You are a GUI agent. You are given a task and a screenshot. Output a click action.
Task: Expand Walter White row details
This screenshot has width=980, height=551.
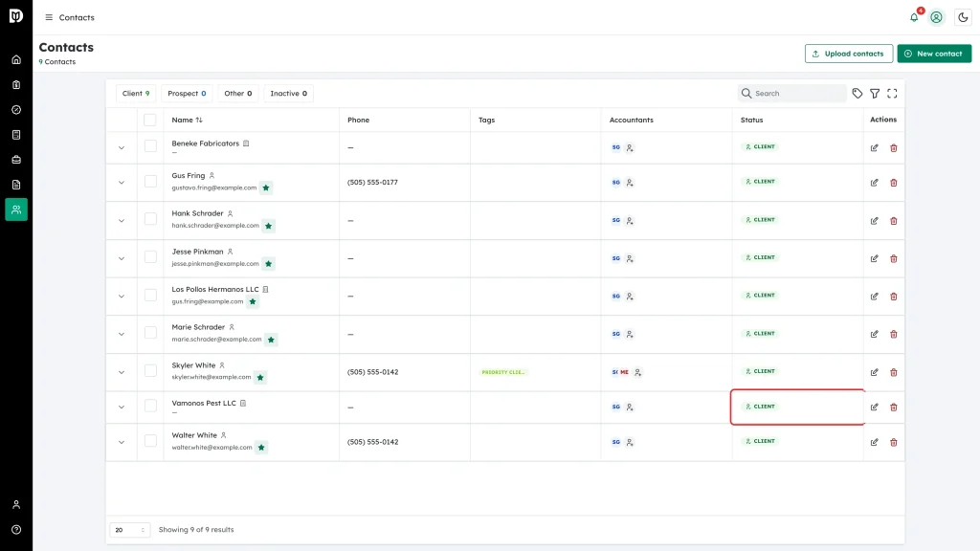(x=122, y=442)
